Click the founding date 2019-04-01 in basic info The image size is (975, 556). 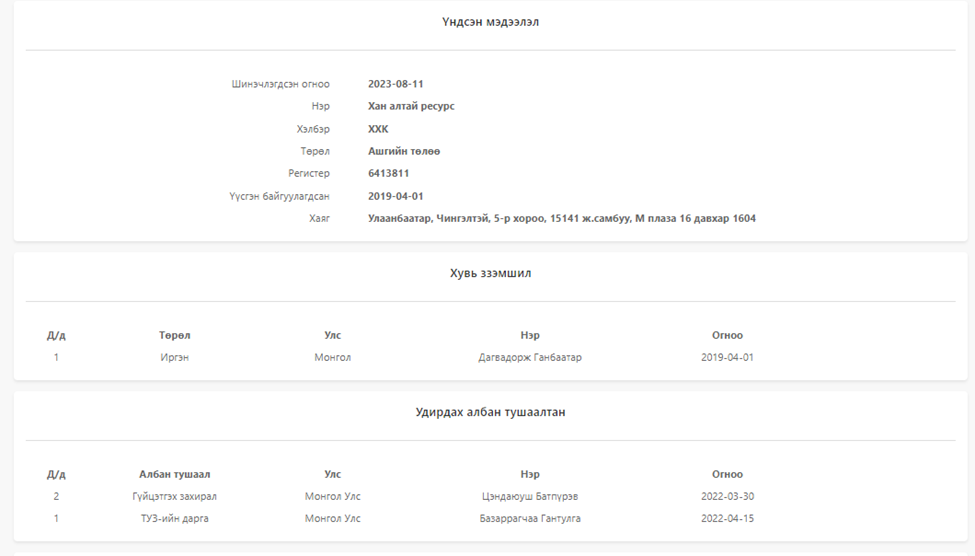395,196
